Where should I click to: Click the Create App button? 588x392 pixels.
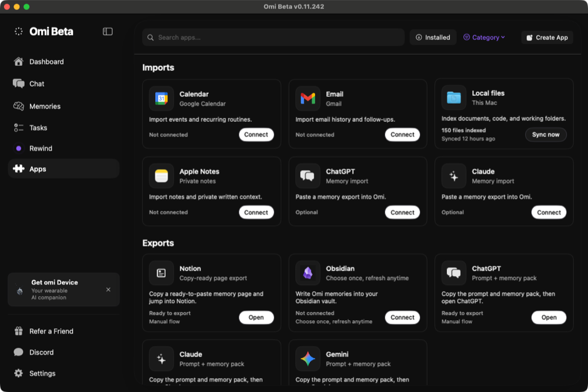pos(547,38)
